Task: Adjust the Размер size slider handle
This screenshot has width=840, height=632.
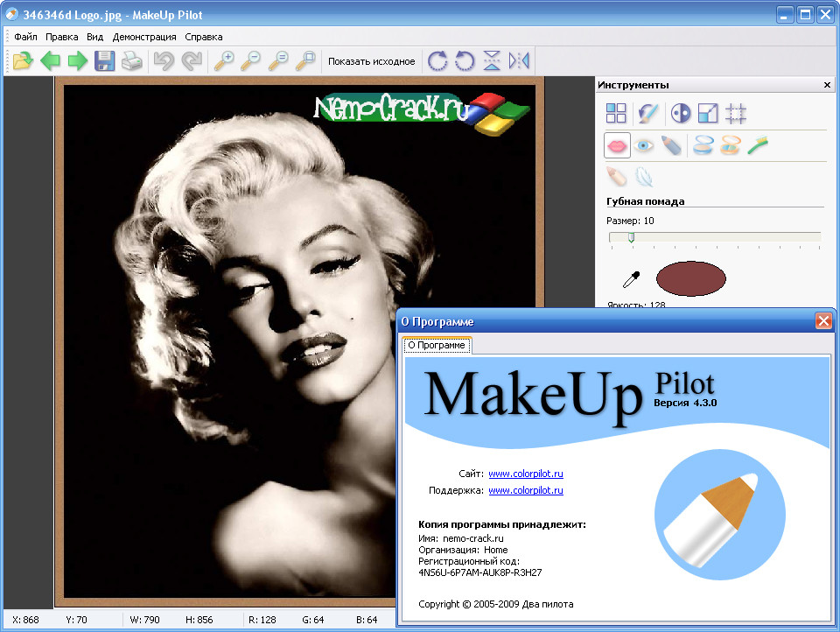Action: pos(631,237)
